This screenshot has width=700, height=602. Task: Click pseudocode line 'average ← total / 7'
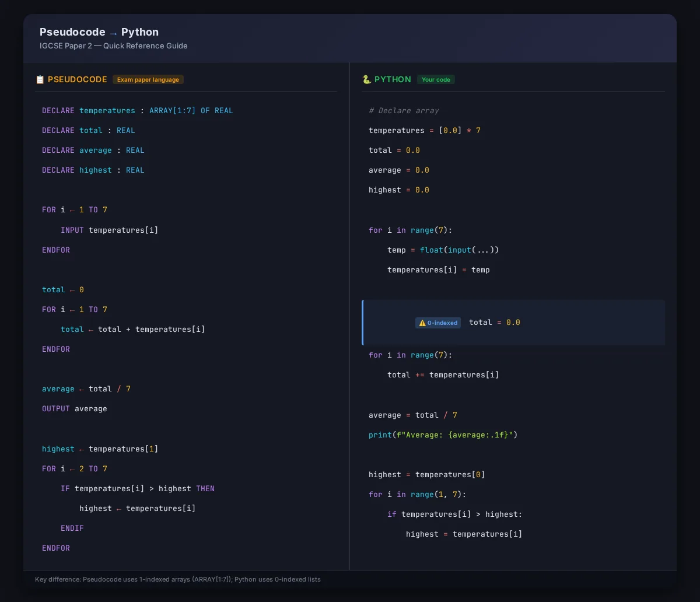(86, 389)
